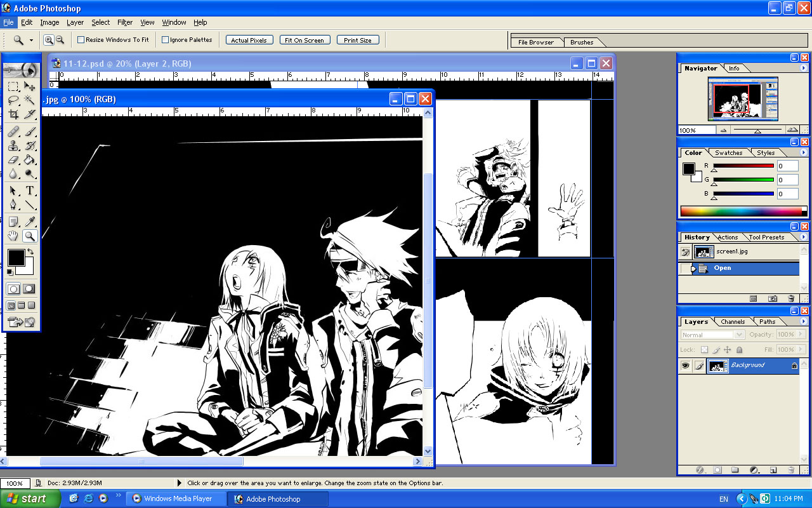812x508 pixels.
Task: Select the Crop tool
Action: point(13,114)
